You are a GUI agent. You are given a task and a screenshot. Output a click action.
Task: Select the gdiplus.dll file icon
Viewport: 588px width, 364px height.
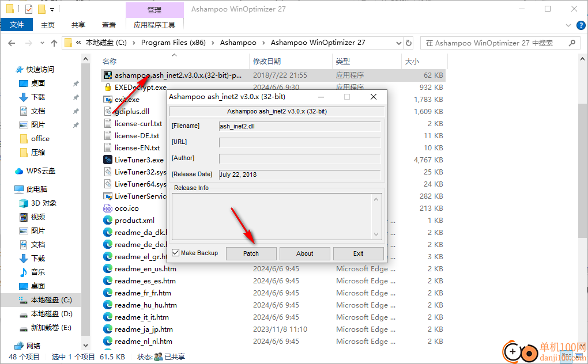108,111
